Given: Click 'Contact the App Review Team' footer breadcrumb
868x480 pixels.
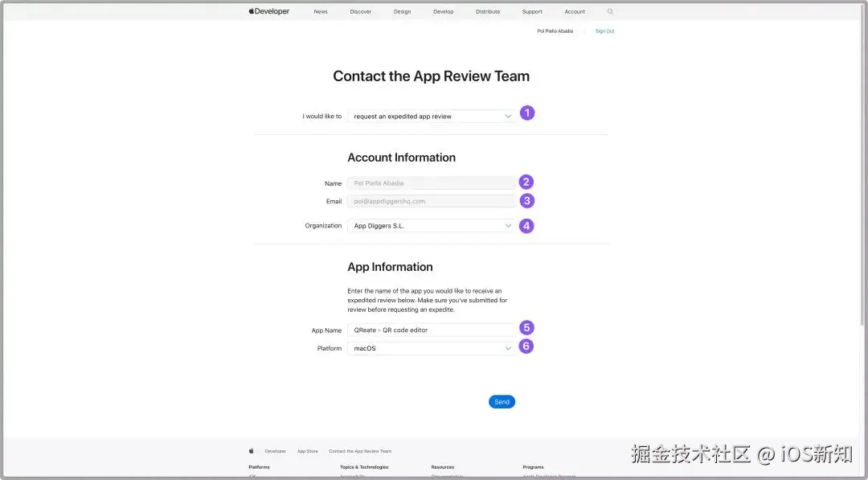Looking at the screenshot, I should 360,451.
